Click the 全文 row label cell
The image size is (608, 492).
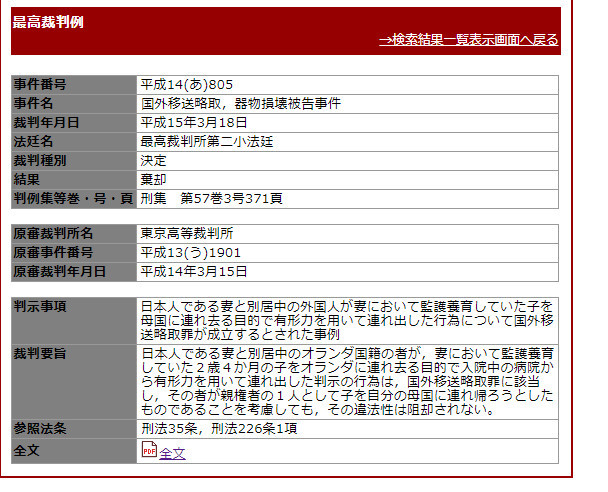pyautogui.click(x=74, y=451)
